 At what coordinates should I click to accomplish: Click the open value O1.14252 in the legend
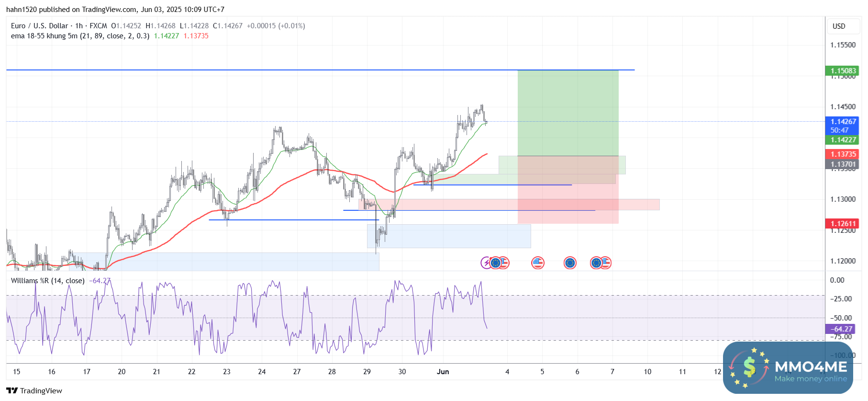[x=126, y=26]
